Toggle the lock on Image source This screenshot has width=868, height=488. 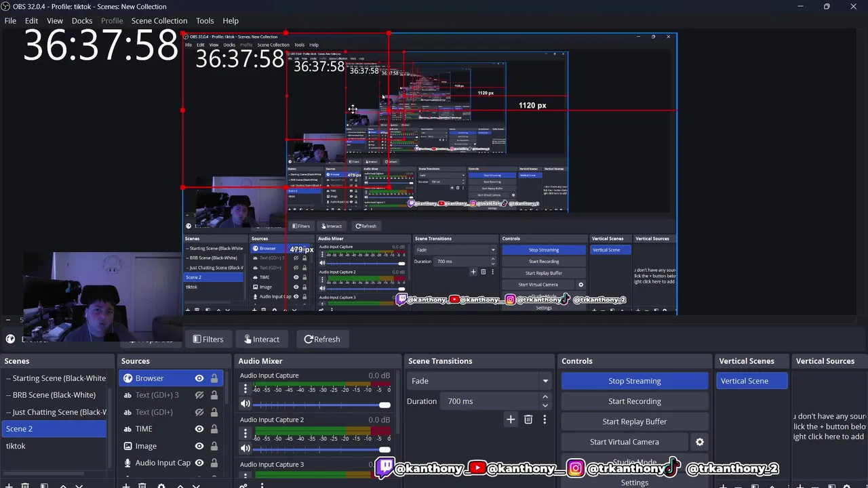[214, 446]
